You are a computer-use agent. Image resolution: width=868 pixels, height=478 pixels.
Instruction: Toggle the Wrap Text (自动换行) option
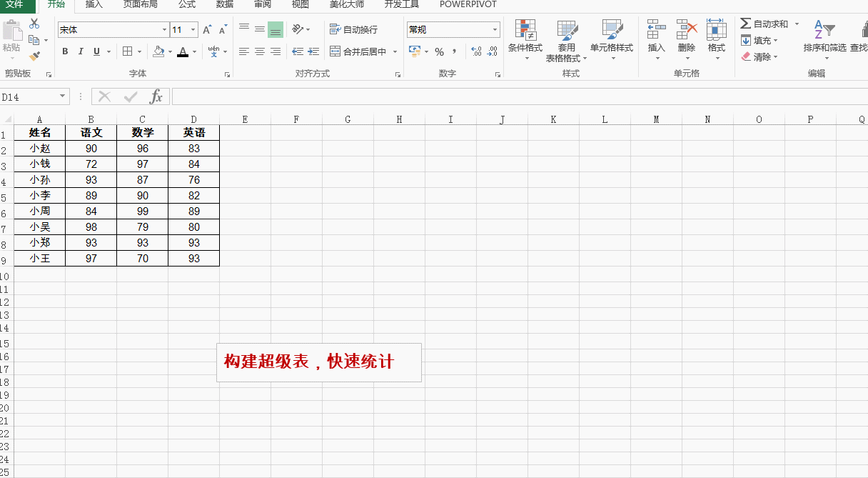click(354, 29)
